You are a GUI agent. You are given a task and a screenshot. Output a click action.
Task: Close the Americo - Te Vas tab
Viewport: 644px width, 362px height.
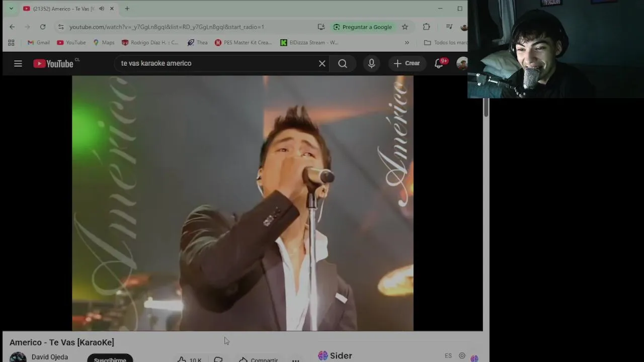click(112, 9)
